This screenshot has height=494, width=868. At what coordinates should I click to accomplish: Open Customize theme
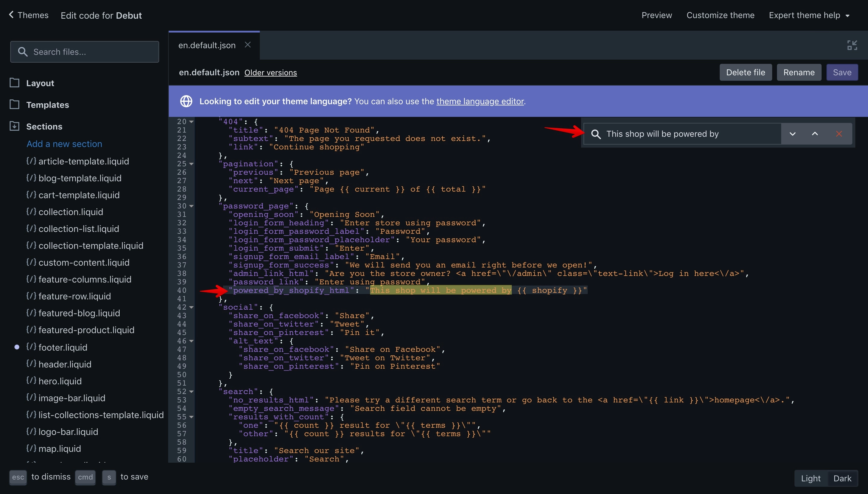coord(720,15)
